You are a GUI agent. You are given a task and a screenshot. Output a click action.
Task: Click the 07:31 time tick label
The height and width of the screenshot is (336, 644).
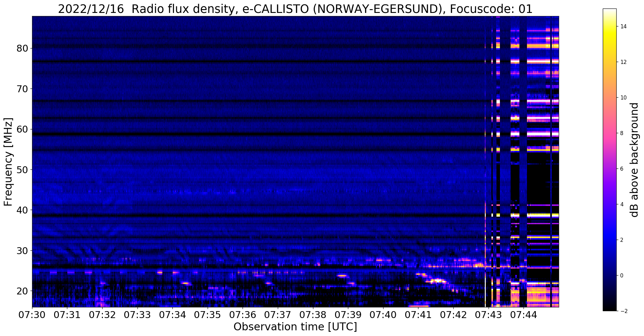pos(67,315)
